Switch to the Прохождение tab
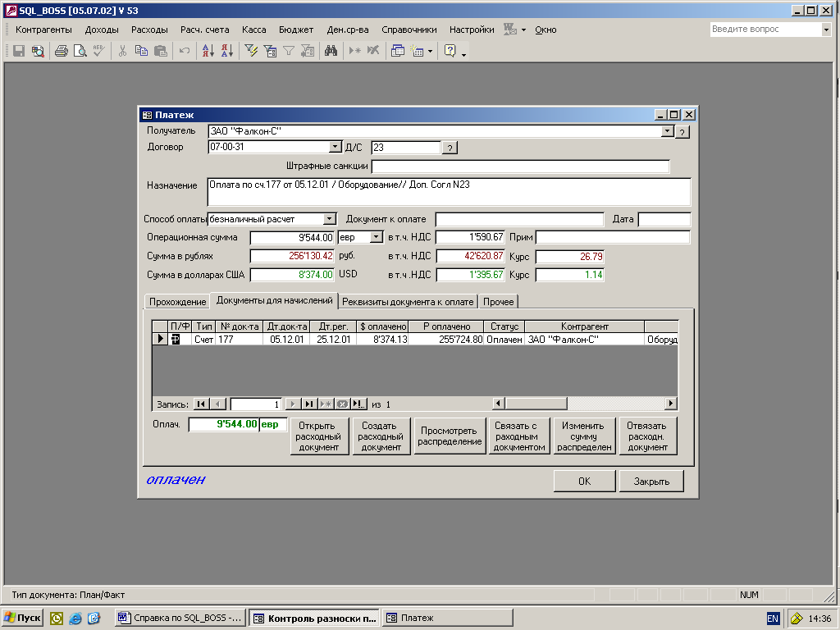Viewport: 840px width, 630px height. (x=177, y=302)
